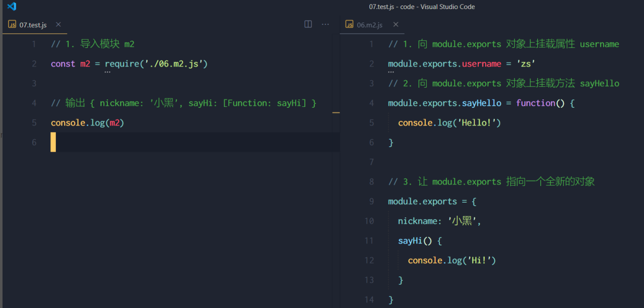This screenshot has height=308, width=644.
Task: Click the VS Code logo icon
Action: (x=12, y=7)
